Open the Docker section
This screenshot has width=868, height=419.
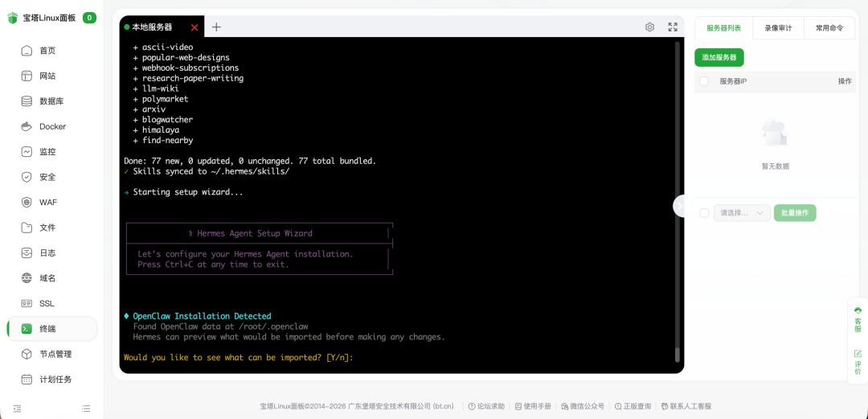click(x=51, y=126)
